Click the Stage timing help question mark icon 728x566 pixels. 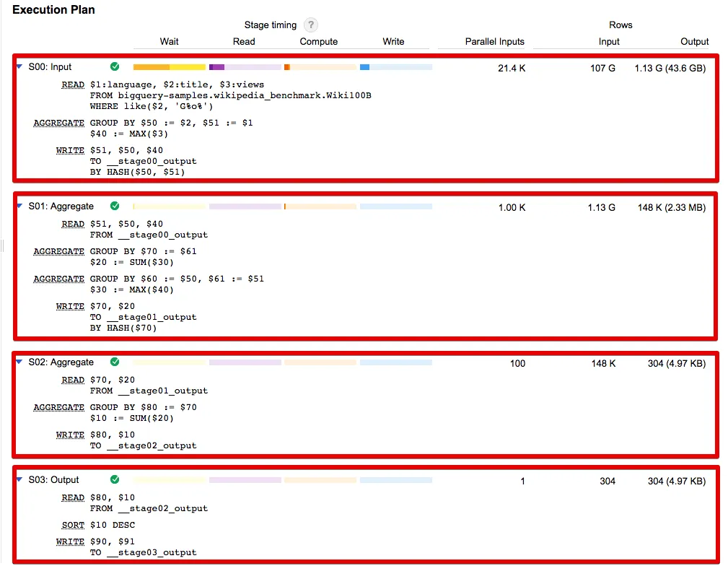coord(310,25)
